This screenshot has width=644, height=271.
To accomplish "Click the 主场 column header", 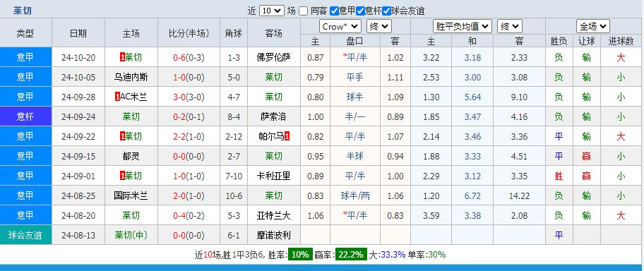I will pos(131,33).
